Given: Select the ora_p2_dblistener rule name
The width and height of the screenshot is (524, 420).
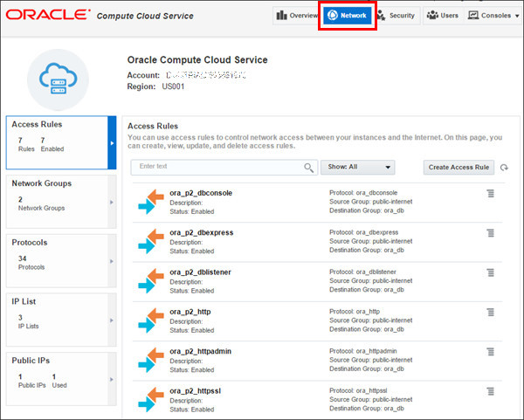Looking at the screenshot, I should (x=200, y=272).
